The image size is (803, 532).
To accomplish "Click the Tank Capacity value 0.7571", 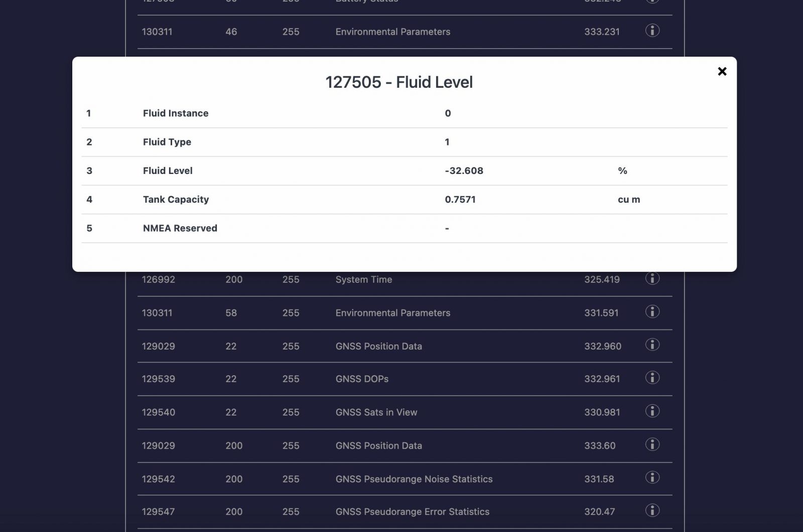I will tap(460, 200).
